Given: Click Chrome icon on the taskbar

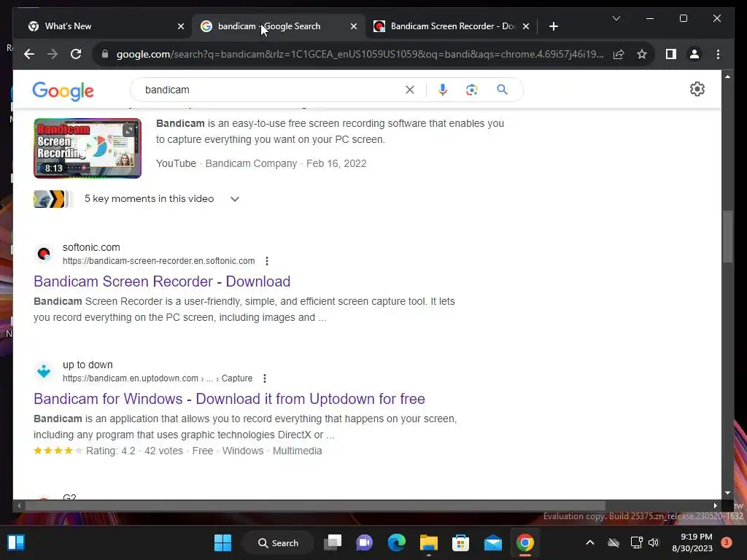Looking at the screenshot, I should coord(525,542).
